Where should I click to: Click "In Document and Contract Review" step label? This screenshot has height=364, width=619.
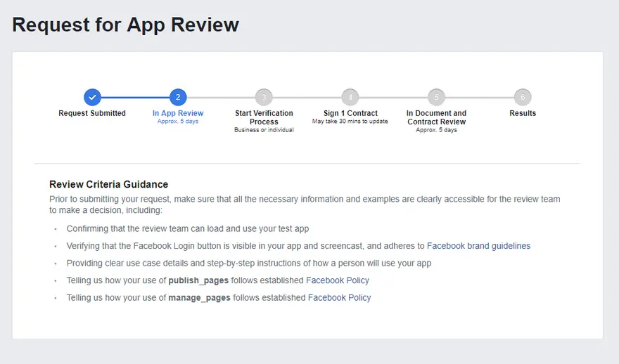click(x=436, y=117)
